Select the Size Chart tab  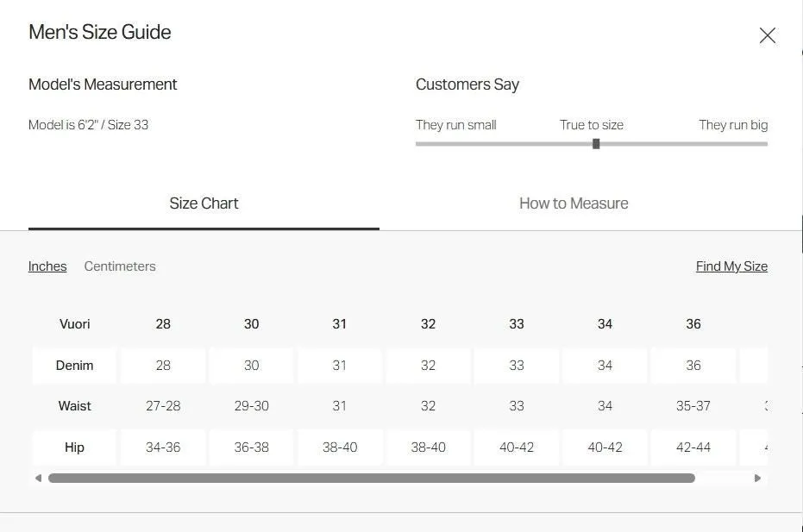tap(204, 203)
